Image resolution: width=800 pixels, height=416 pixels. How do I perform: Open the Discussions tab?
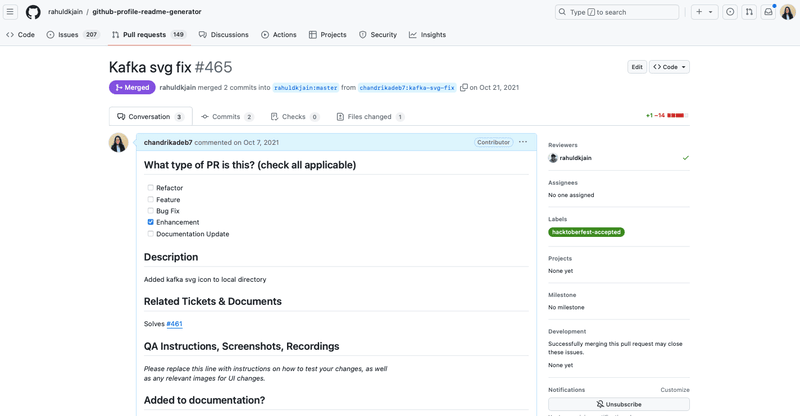point(223,35)
